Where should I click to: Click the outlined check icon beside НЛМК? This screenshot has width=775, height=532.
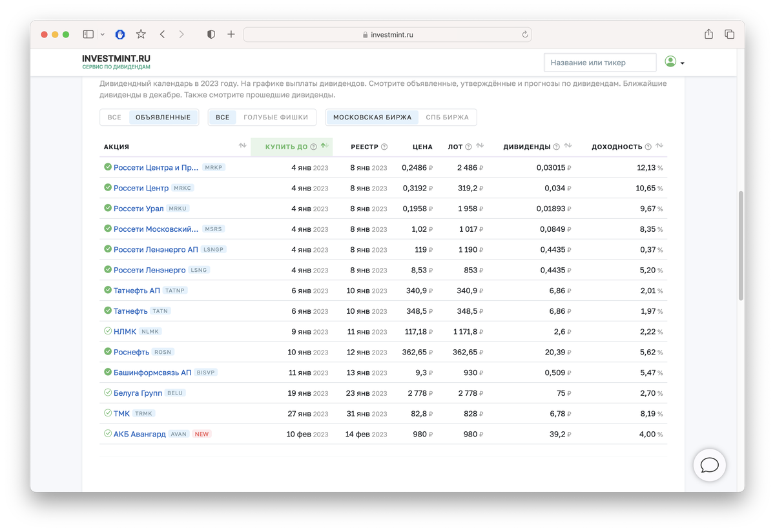click(108, 331)
